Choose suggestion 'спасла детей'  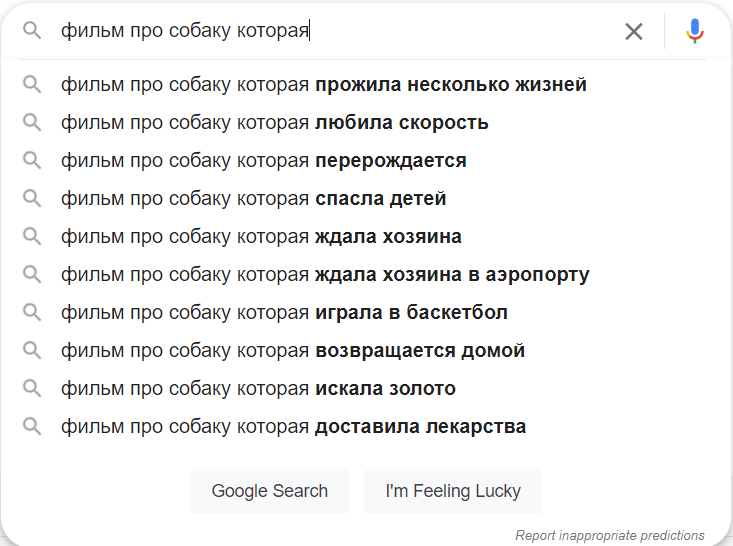pos(253,199)
